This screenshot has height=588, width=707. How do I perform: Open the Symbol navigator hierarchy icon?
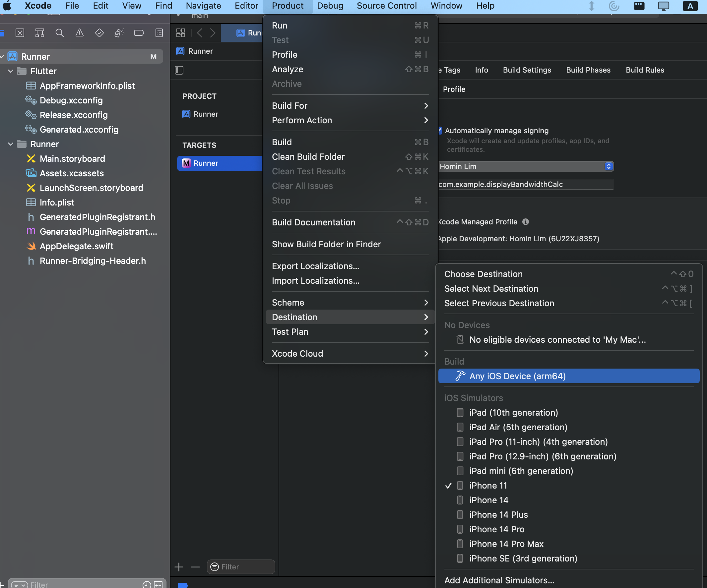pyautogui.click(x=40, y=32)
